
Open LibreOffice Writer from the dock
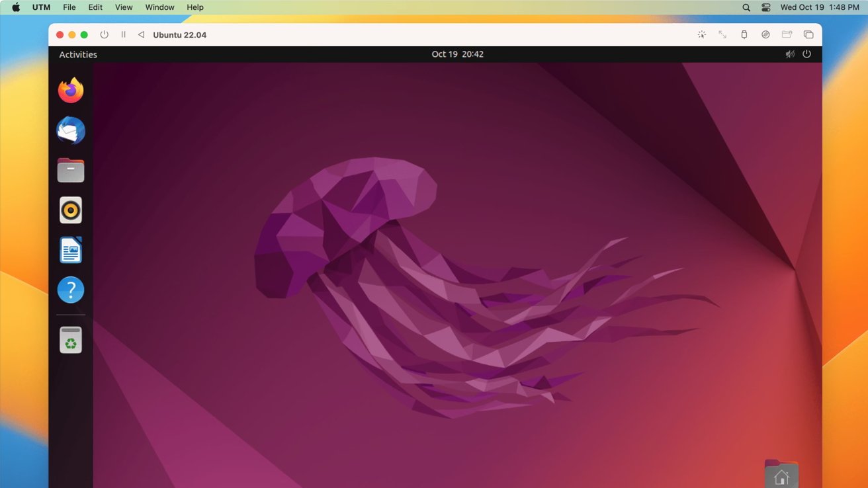(71, 249)
